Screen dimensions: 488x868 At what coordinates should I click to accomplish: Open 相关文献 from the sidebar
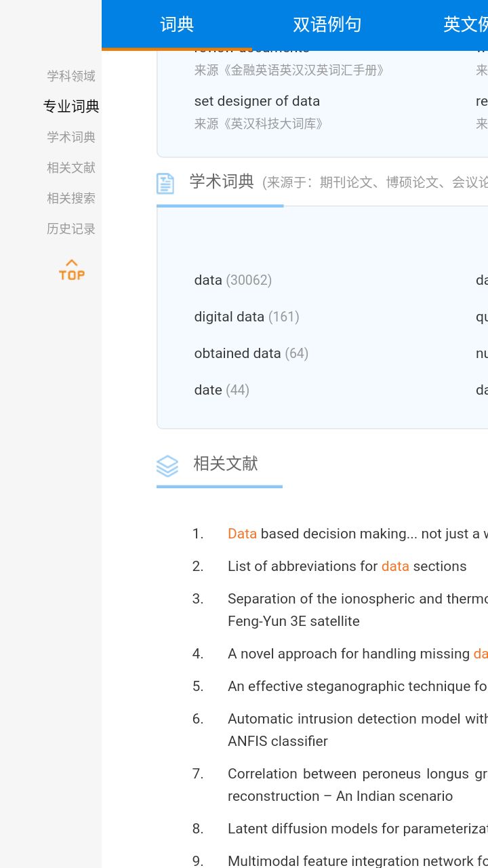70,167
